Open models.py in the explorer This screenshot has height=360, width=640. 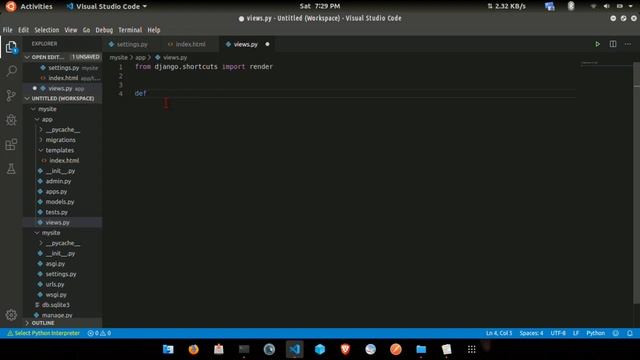click(x=60, y=202)
